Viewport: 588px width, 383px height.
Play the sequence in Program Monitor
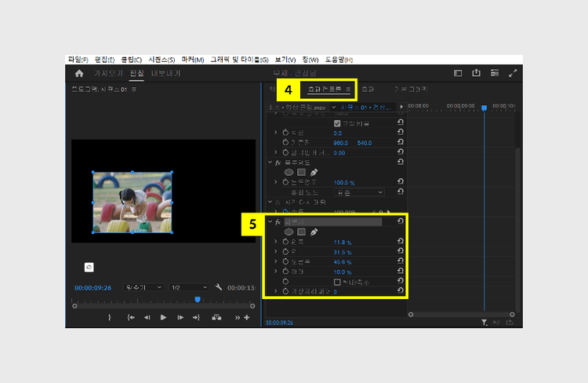click(x=163, y=318)
